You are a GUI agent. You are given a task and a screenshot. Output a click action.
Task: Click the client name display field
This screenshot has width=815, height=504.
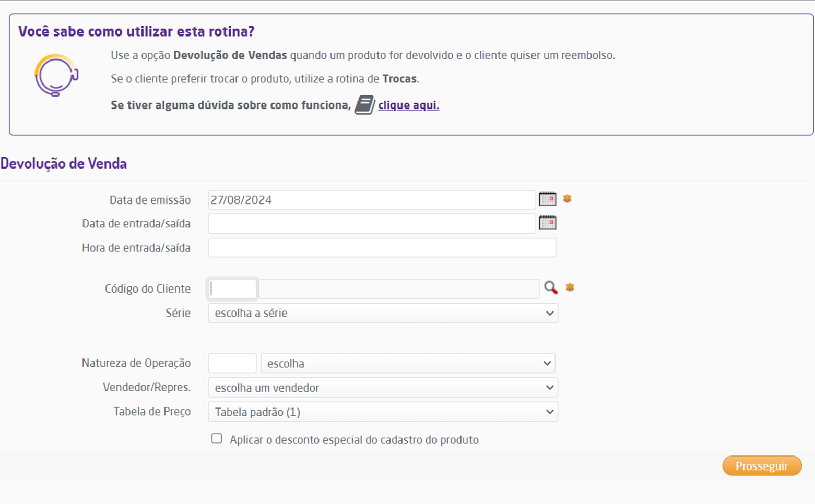(399, 289)
